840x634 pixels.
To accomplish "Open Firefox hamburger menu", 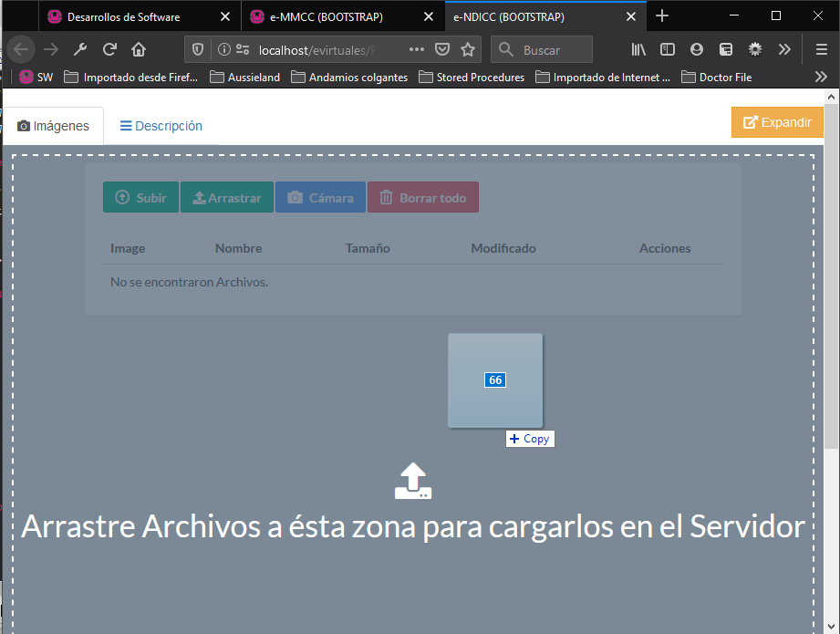I will 821,49.
